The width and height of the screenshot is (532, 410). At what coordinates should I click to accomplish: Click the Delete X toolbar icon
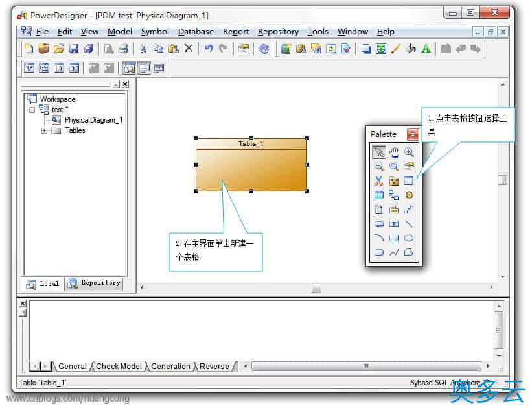[x=189, y=49]
